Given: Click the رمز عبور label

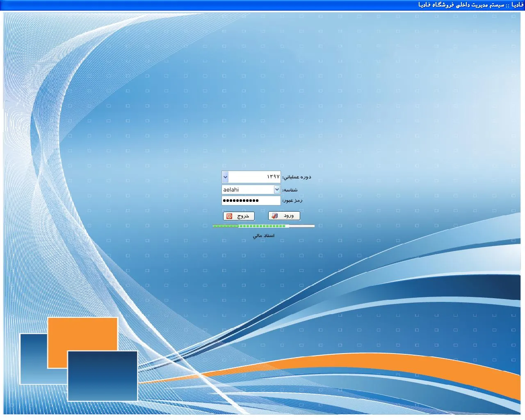Looking at the screenshot, I should click(292, 201).
